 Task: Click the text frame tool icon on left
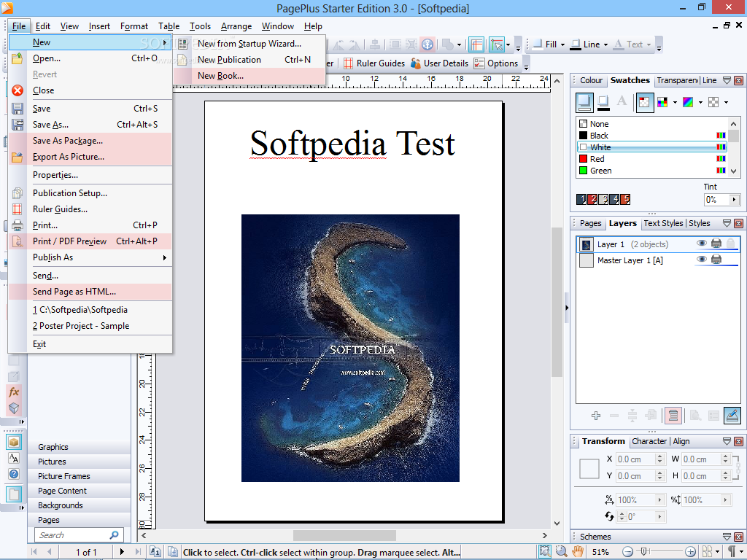coord(14,458)
